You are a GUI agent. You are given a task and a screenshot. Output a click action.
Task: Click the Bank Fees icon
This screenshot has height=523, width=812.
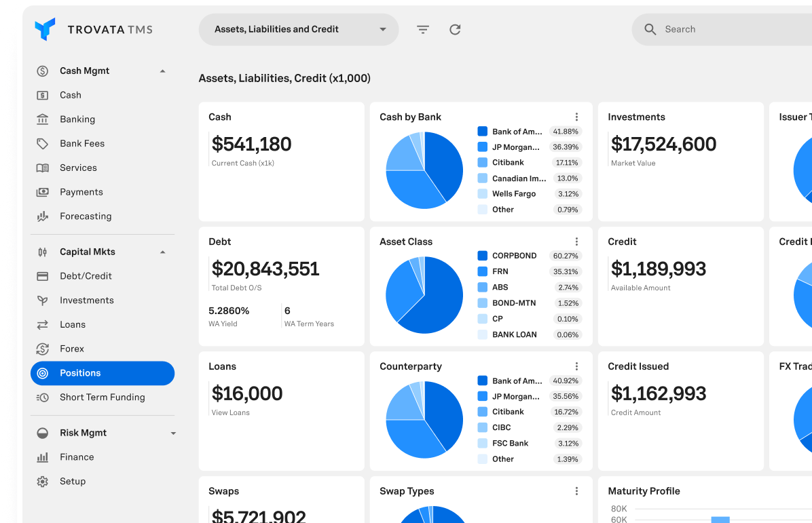[x=42, y=143]
